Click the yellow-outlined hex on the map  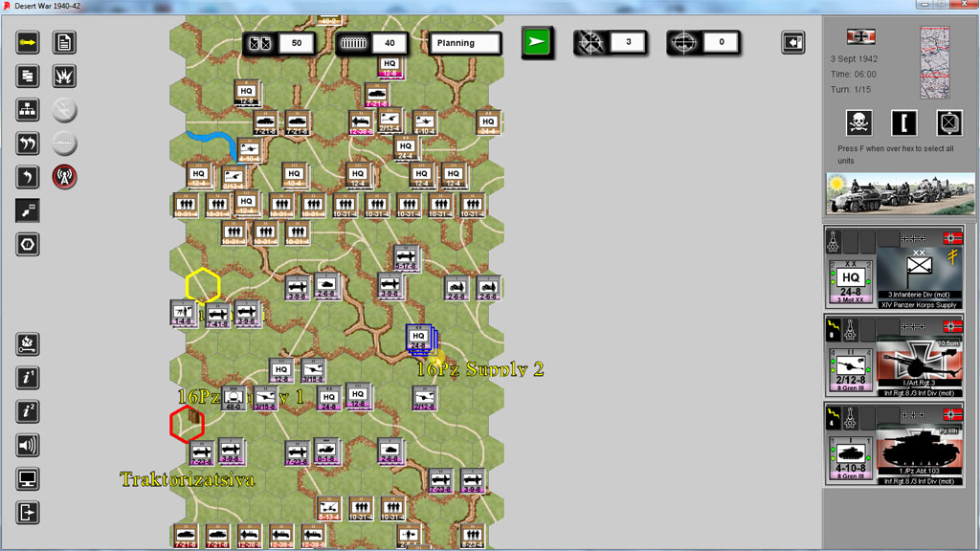203,286
